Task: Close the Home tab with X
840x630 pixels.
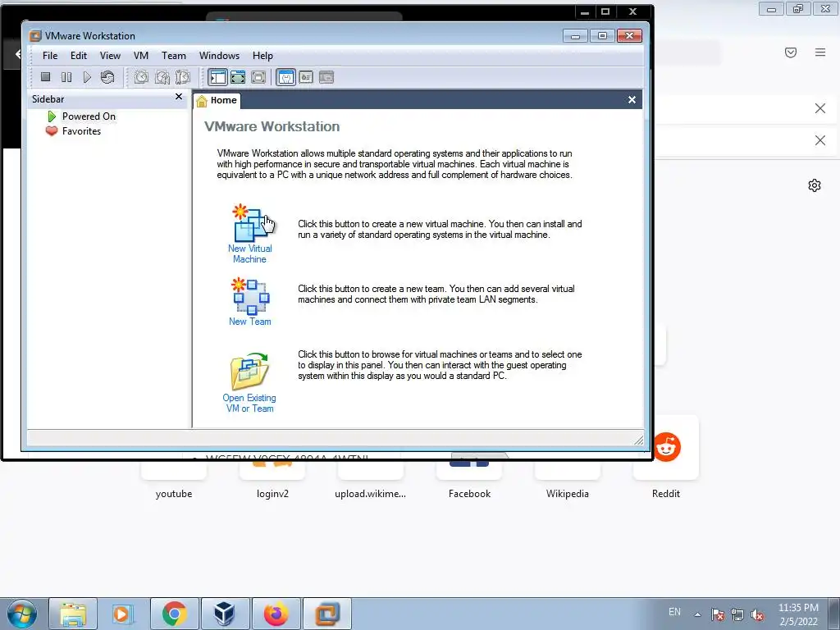Action: coord(632,99)
